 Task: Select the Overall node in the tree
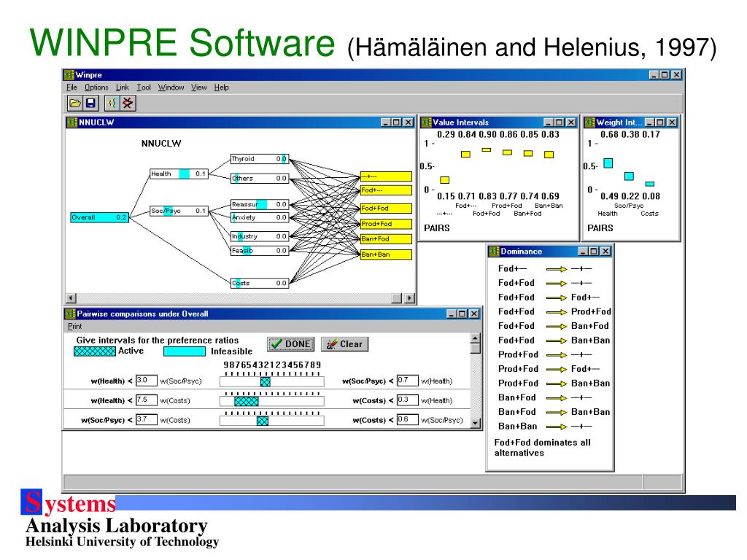pos(99,217)
